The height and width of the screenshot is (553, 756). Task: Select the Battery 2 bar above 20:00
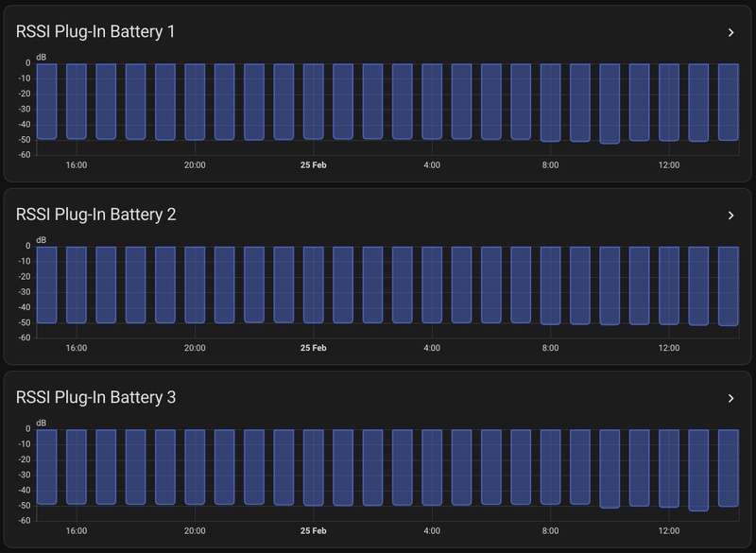point(195,285)
